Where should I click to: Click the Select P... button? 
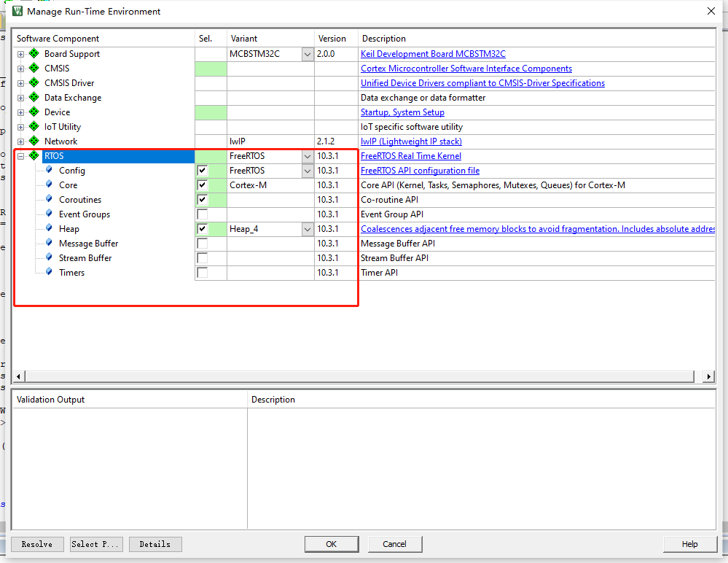point(97,544)
